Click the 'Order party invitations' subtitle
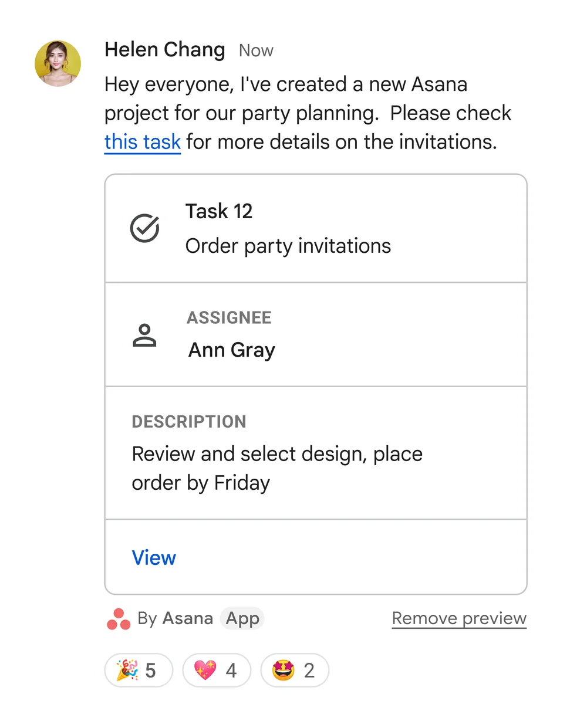 (x=288, y=246)
